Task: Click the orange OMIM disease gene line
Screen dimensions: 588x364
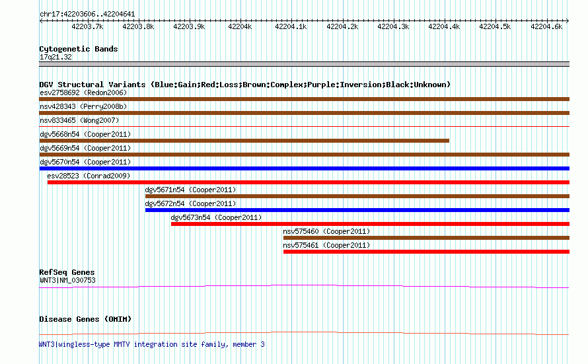Action: [x=304, y=333]
